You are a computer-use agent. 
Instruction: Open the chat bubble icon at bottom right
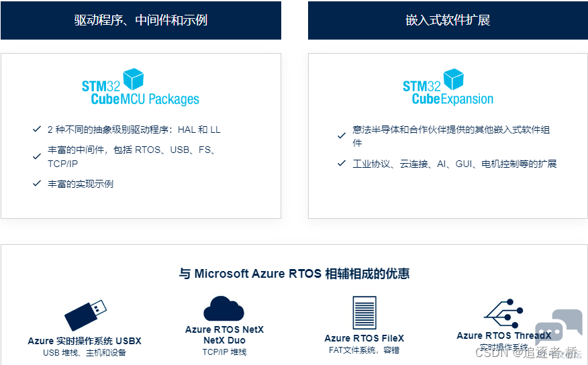(558, 327)
